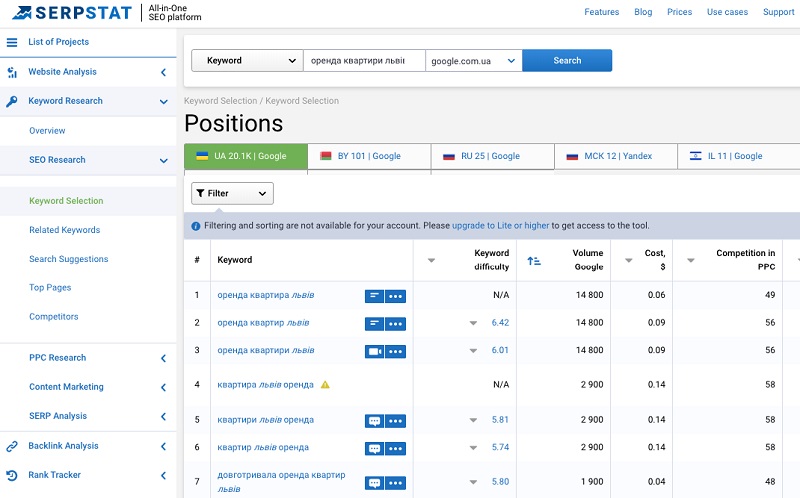Switch to BY 101 Google tab
The image size is (800, 498).
(x=369, y=156)
